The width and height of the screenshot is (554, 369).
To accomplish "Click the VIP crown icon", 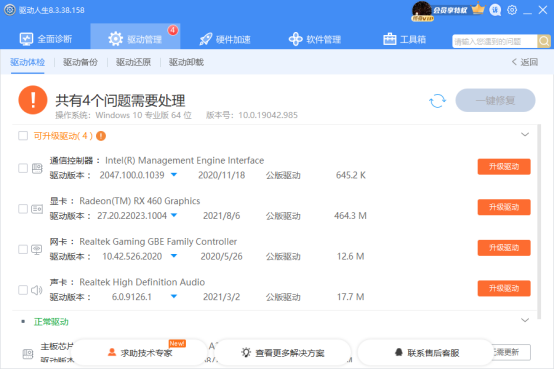I will click(x=478, y=9).
